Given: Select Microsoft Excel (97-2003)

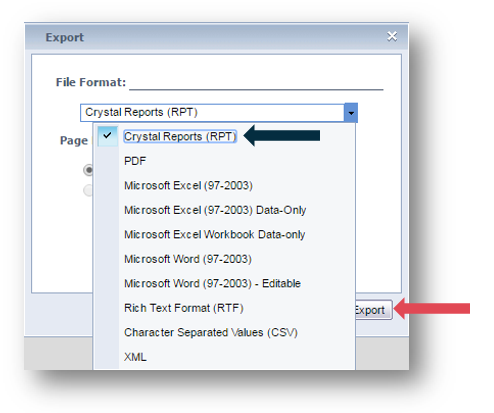Looking at the screenshot, I should pyautogui.click(x=188, y=185).
